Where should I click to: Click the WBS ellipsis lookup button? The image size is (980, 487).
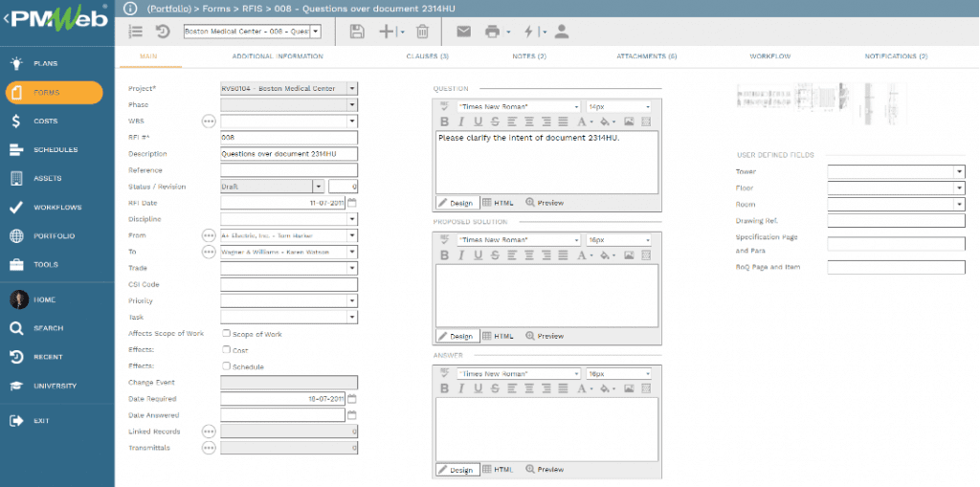(209, 122)
